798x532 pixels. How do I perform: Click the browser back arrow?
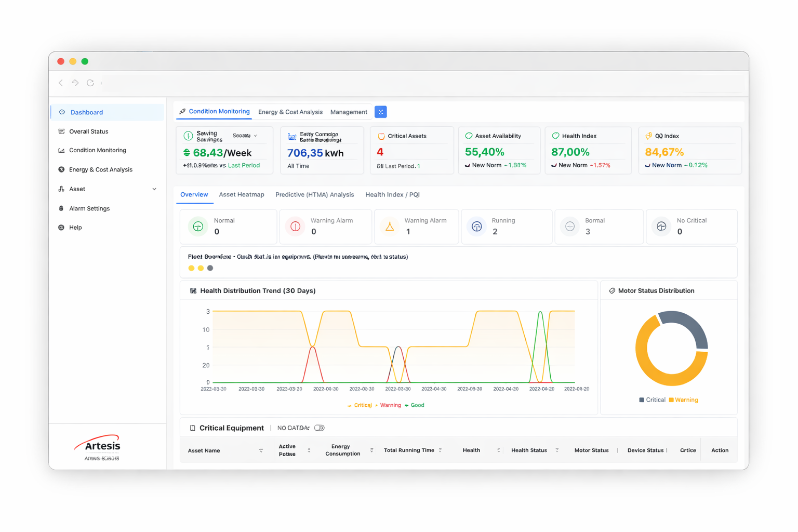point(61,83)
